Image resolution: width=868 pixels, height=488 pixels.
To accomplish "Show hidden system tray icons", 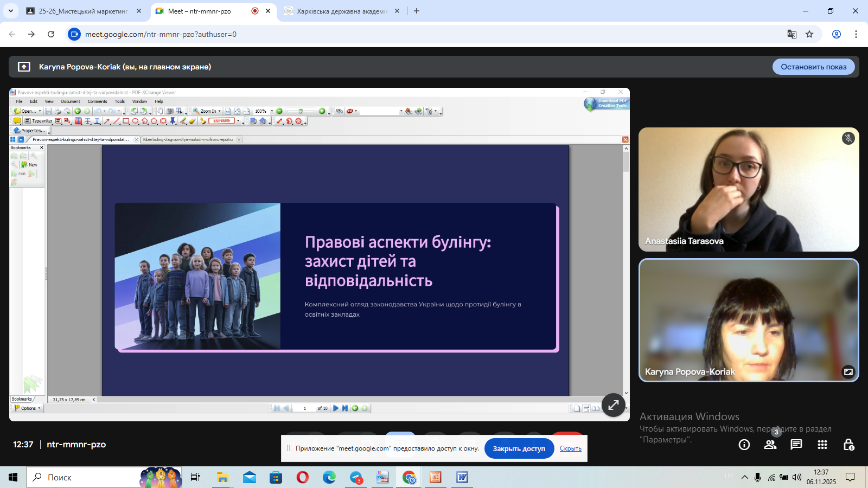I will click(x=745, y=477).
